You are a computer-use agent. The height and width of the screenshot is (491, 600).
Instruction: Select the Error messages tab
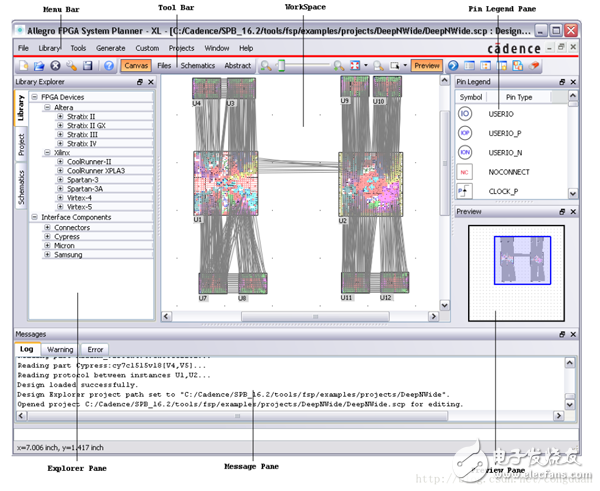(95, 349)
